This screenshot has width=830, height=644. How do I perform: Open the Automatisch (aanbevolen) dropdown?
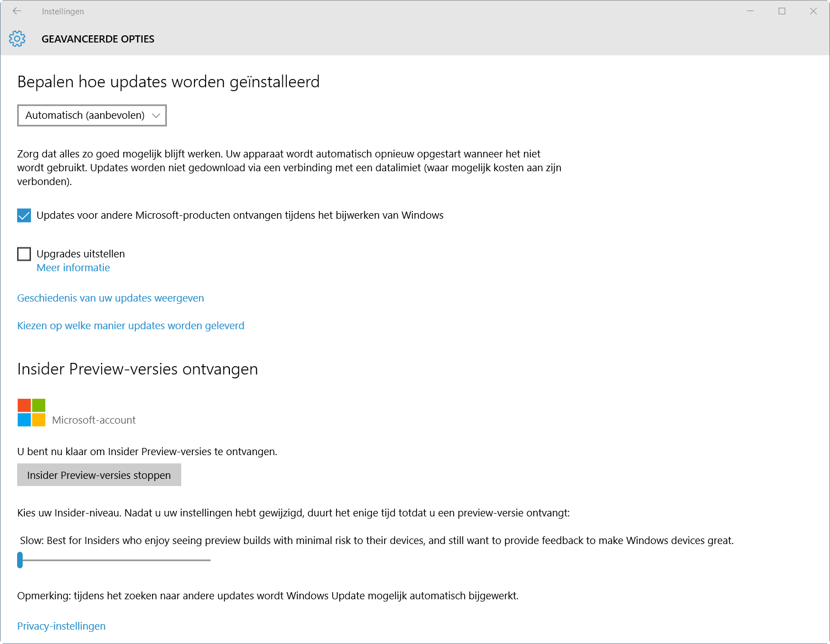92,115
